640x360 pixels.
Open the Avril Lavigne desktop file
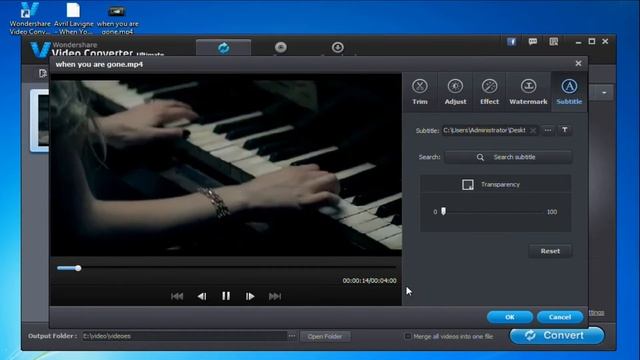pyautogui.click(x=73, y=18)
